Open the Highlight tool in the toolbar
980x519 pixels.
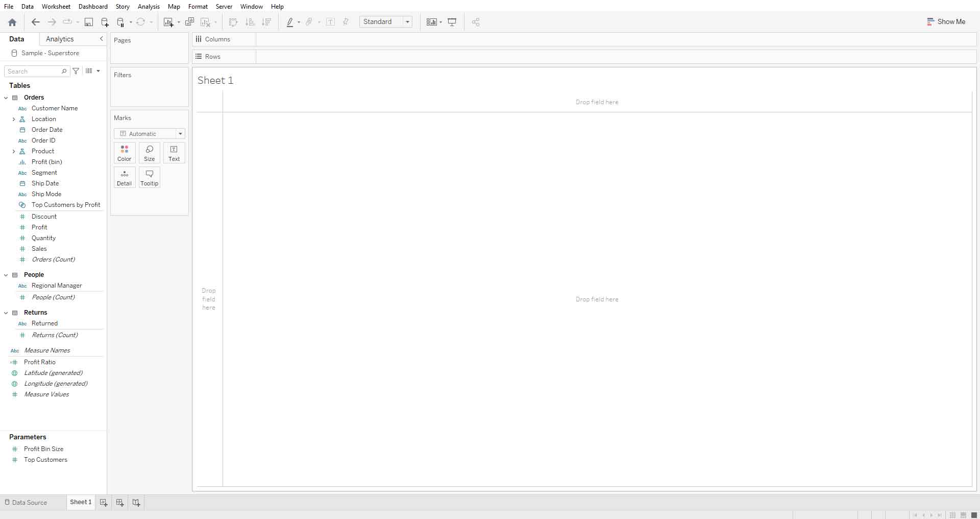pyautogui.click(x=290, y=22)
